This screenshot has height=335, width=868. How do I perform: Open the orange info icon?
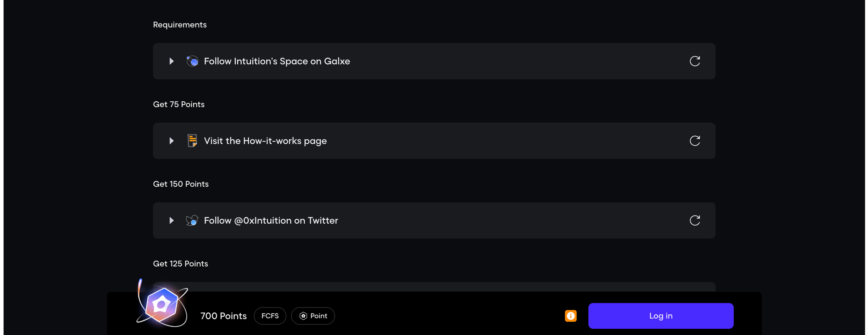click(x=571, y=316)
